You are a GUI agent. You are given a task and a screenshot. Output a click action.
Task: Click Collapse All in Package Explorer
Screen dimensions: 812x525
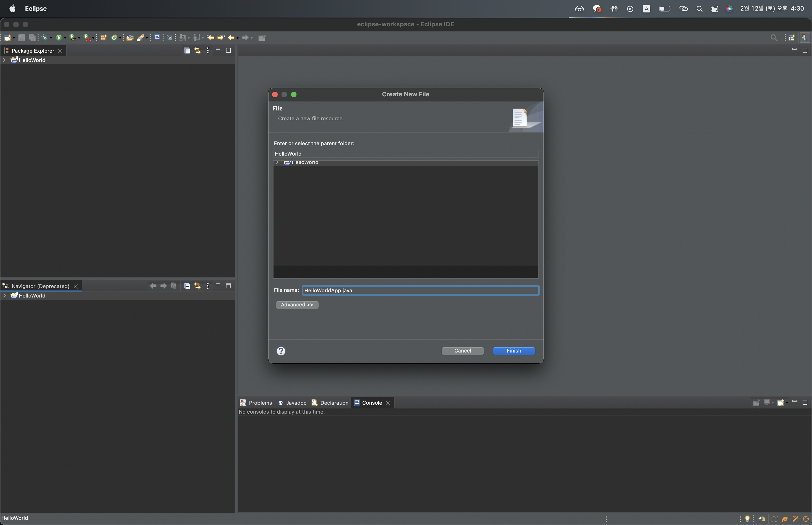click(x=187, y=51)
